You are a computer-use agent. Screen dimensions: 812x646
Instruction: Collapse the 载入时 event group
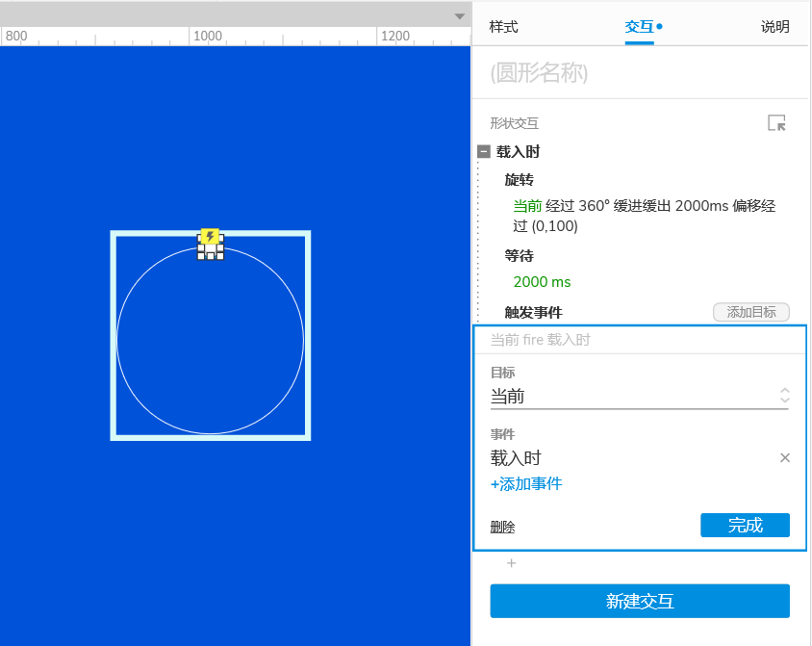pos(484,151)
